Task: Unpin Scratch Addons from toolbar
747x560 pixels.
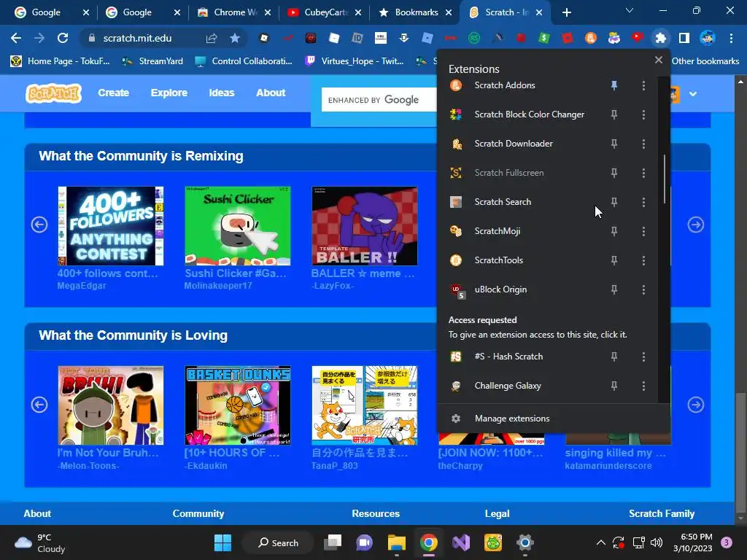Action: (614, 86)
